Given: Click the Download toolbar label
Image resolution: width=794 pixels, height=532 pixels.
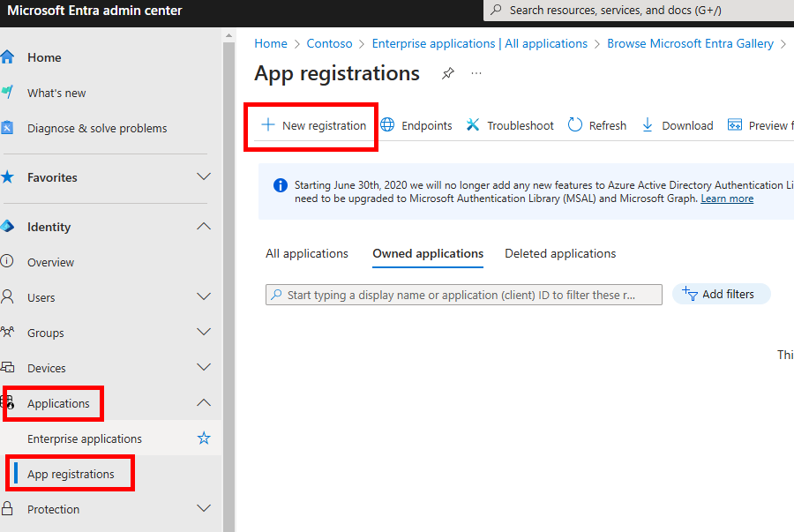Looking at the screenshot, I should tap(687, 125).
